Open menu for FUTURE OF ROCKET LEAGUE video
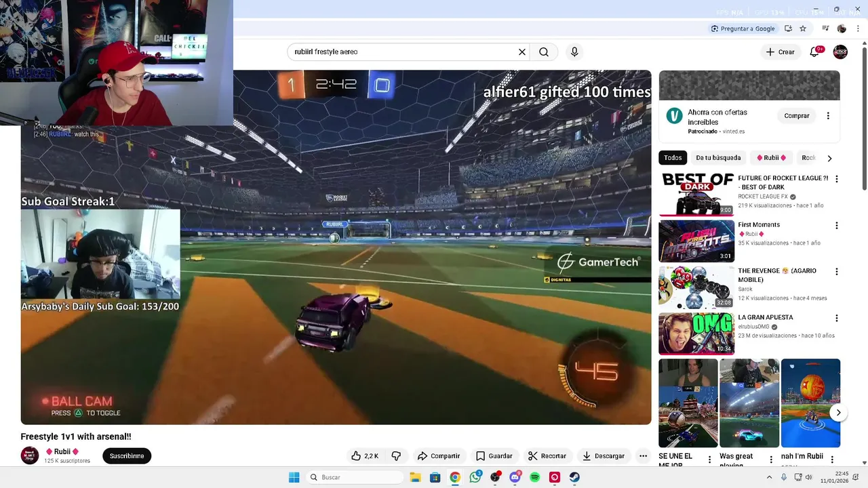This screenshot has width=868, height=488. (x=836, y=179)
